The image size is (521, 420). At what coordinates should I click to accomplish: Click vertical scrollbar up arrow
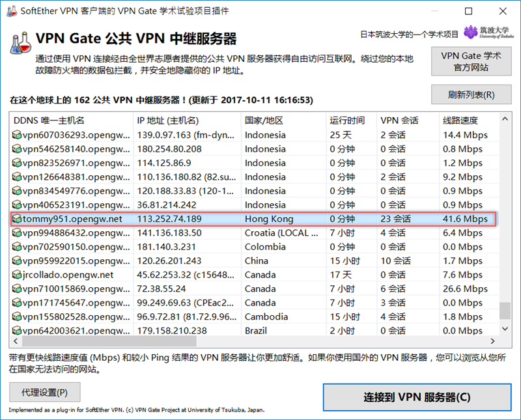click(505, 119)
